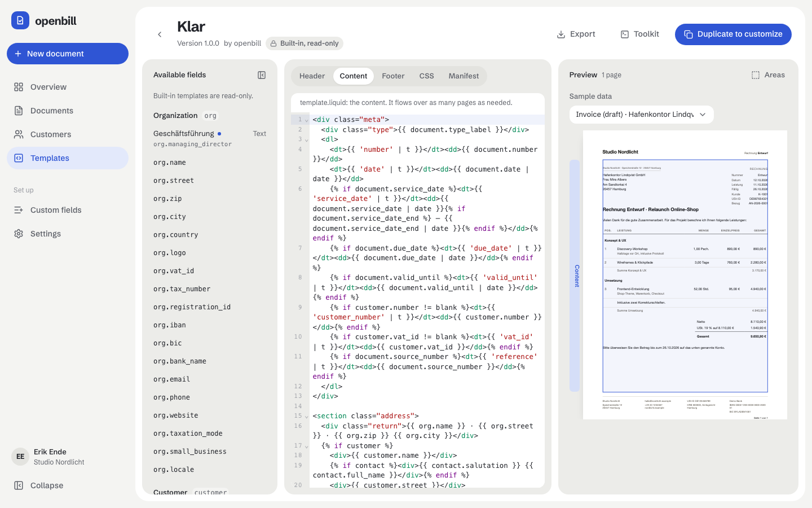The height and width of the screenshot is (508, 812).
Task: Click the org.locale field
Action: tap(210, 470)
